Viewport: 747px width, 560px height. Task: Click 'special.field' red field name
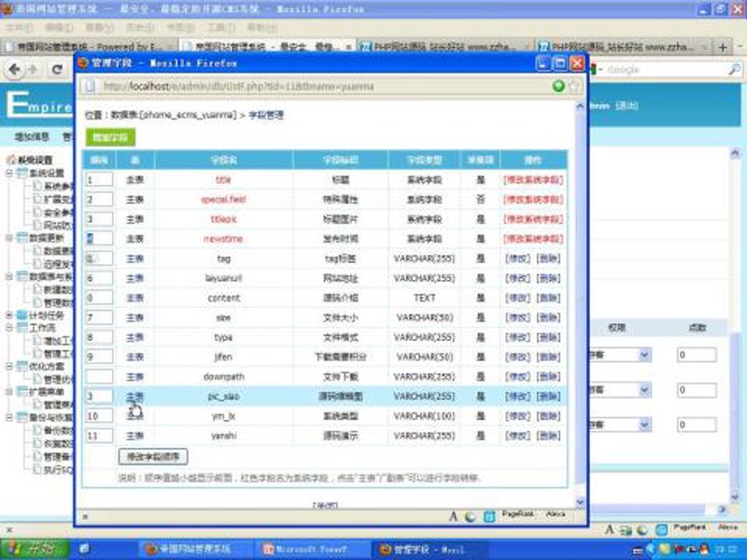pos(223,200)
